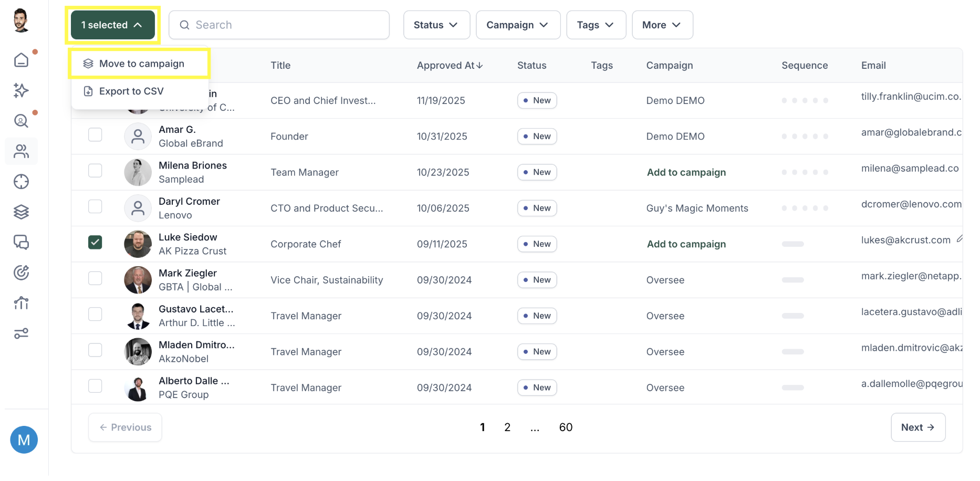Expand the Status filter dropdown

pos(436,25)
